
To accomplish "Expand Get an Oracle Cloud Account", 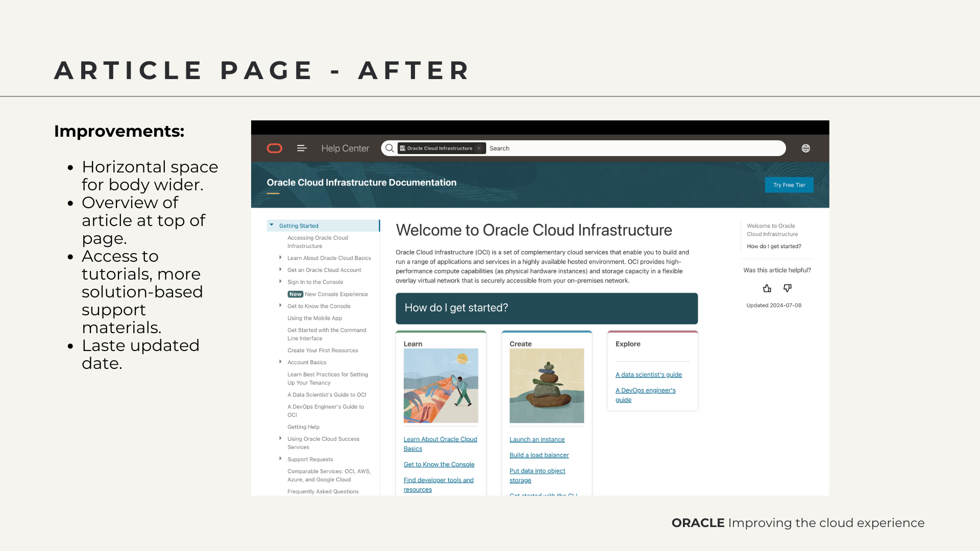I will click(280, 269).
